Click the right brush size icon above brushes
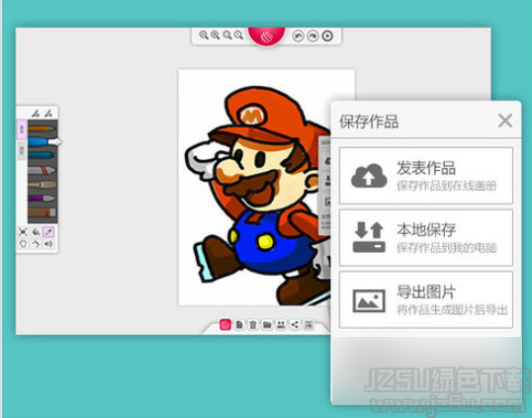Viewport: 532px width, 418px height. 48,114
